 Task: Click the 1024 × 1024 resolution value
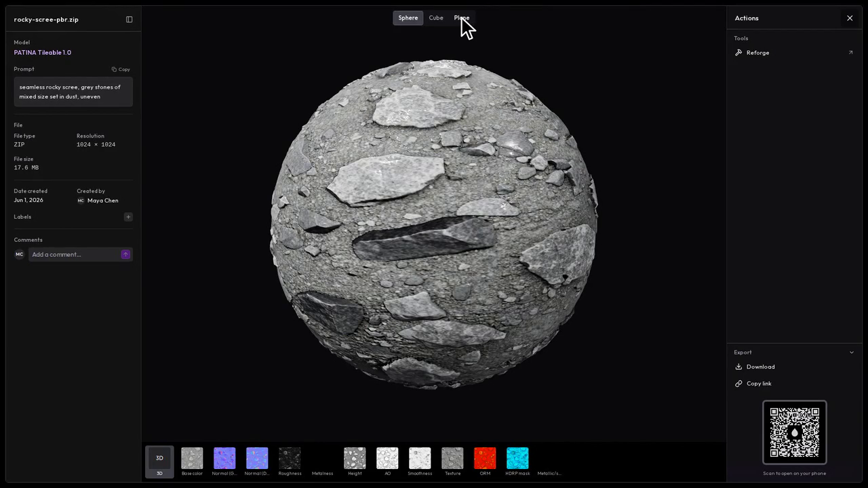click(96, 144)
